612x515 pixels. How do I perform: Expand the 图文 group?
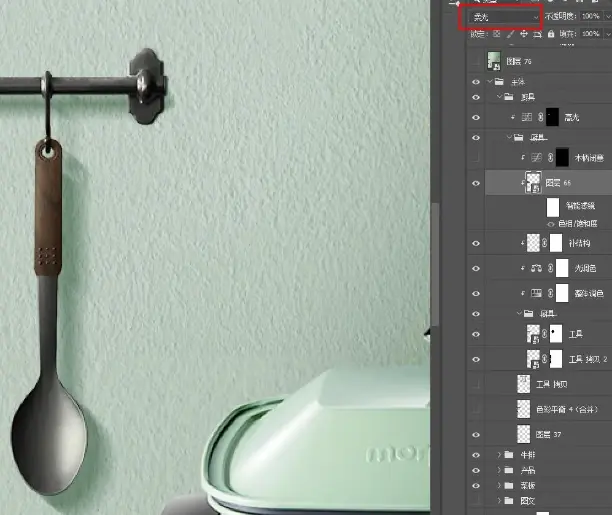[x=499, y=501]
